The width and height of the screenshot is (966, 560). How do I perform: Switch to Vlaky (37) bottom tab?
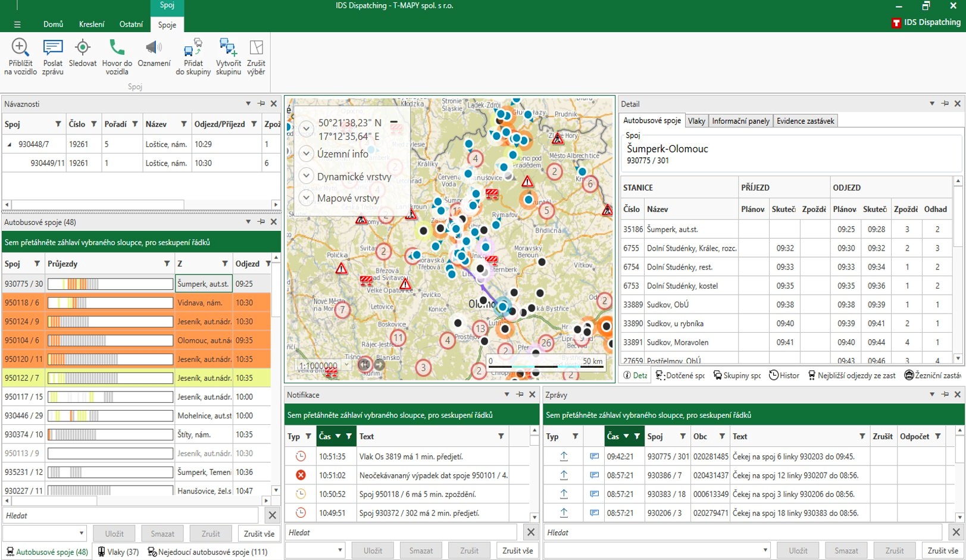pos(118,552)
